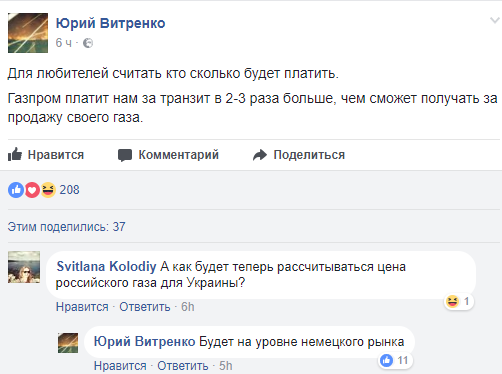Click Ответить under Витренко's reply

[183, 366]
